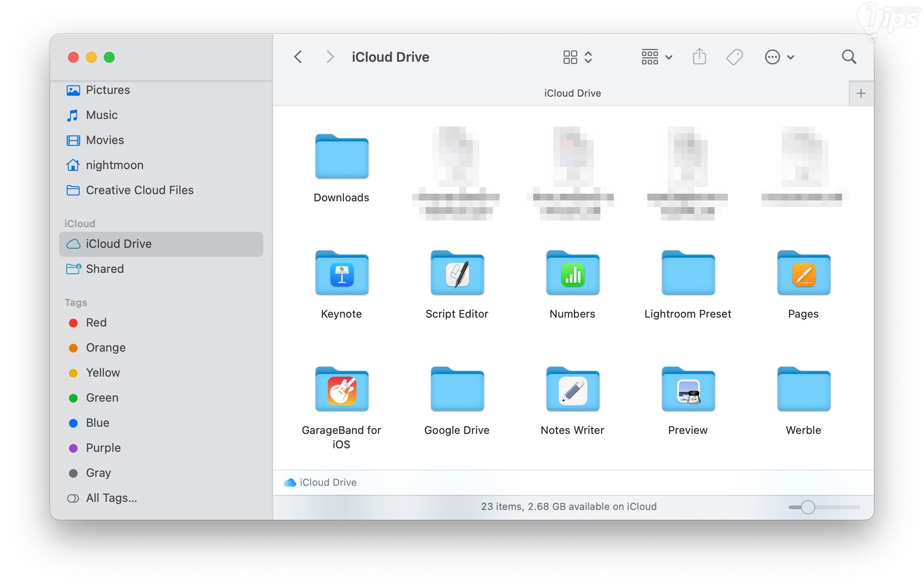Select Shared in the sidebar
Image resolution: width=924 pixels, height=586 pixels.
(x=105, y=269)
